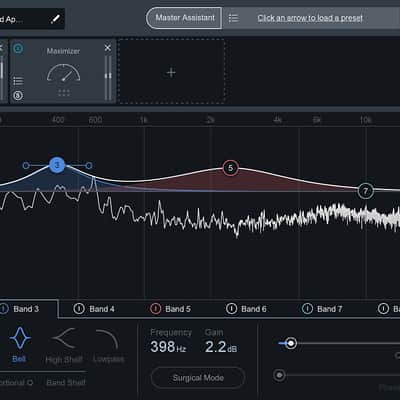Click the blue Q slider handle
The height and width of the screenshot is (400, 400).
tap(291, 343)
